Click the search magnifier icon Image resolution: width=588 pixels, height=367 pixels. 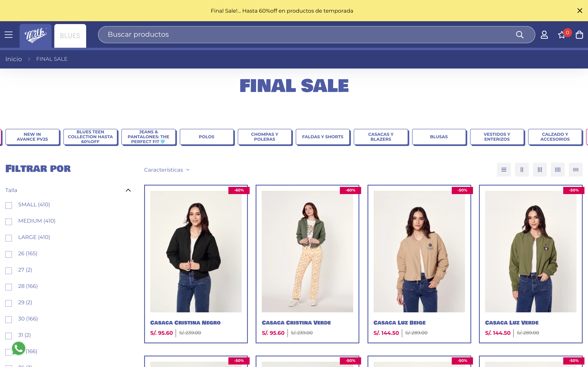519,35
